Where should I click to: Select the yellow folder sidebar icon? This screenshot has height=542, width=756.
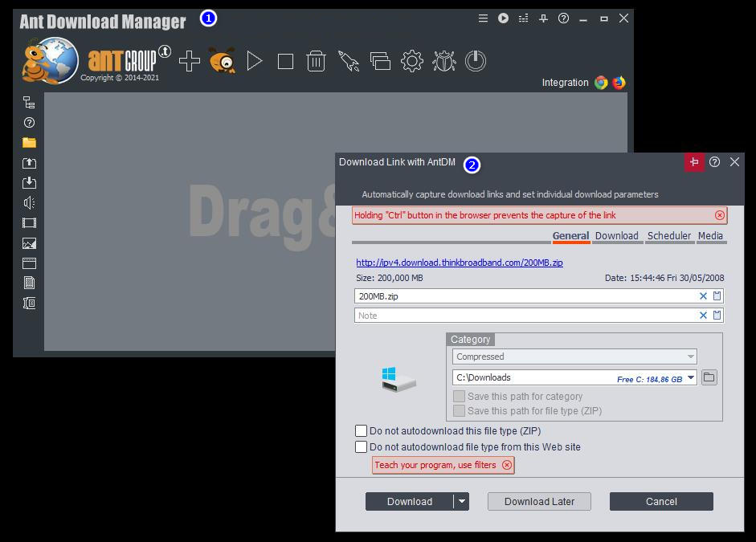pos(30,143)
